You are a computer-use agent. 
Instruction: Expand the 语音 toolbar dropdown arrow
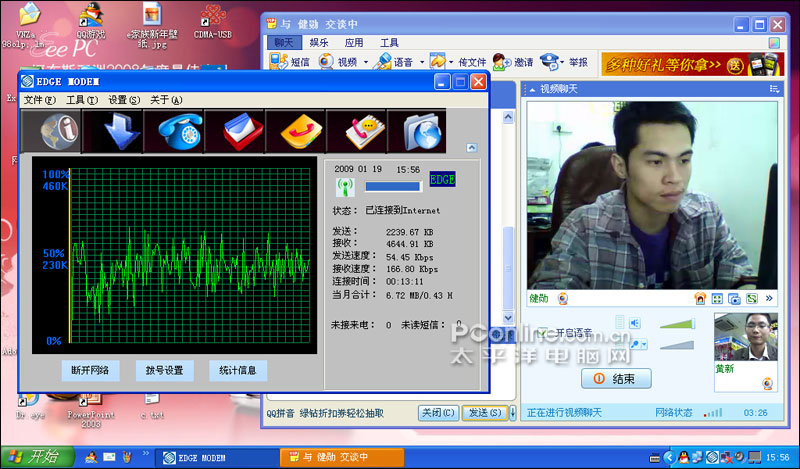click(x=421, y=63)
